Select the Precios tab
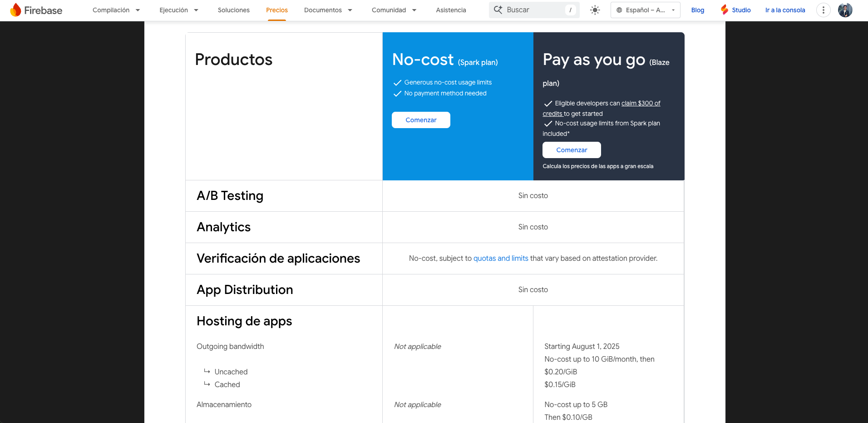This screenshot has width=868, height=423. tap(276, 10)
